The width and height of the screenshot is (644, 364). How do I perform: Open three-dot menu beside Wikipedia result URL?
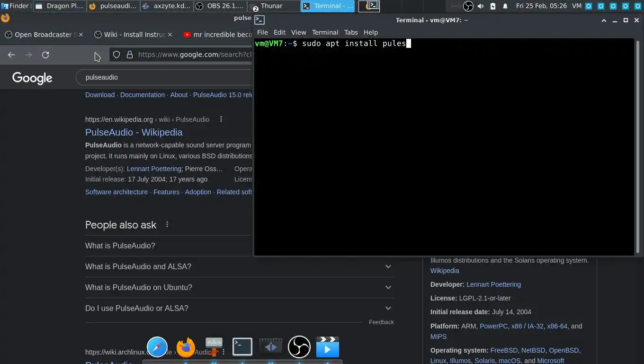(221, 119)
